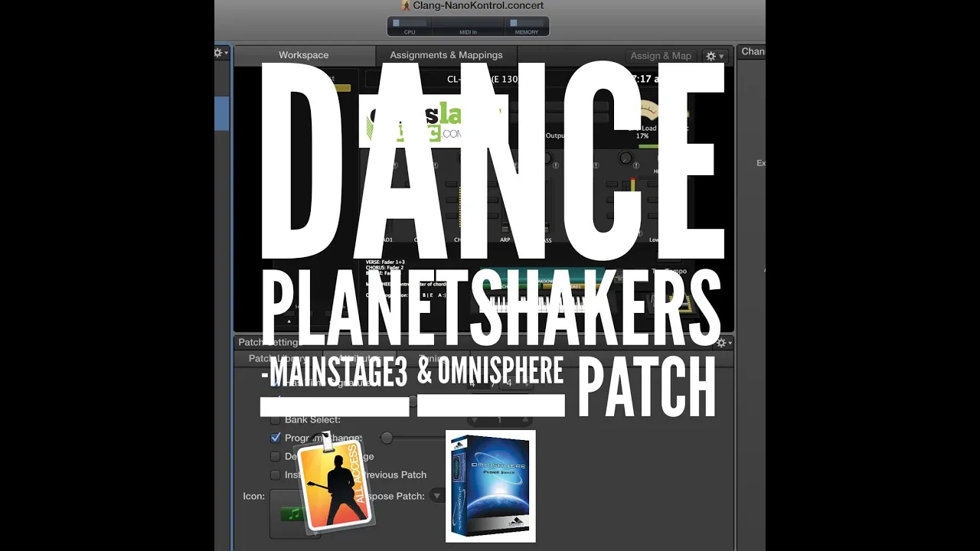Viewport: 980px width, 551px height.
Task: Click the MEMORY meter display
Action: (526, 26)
